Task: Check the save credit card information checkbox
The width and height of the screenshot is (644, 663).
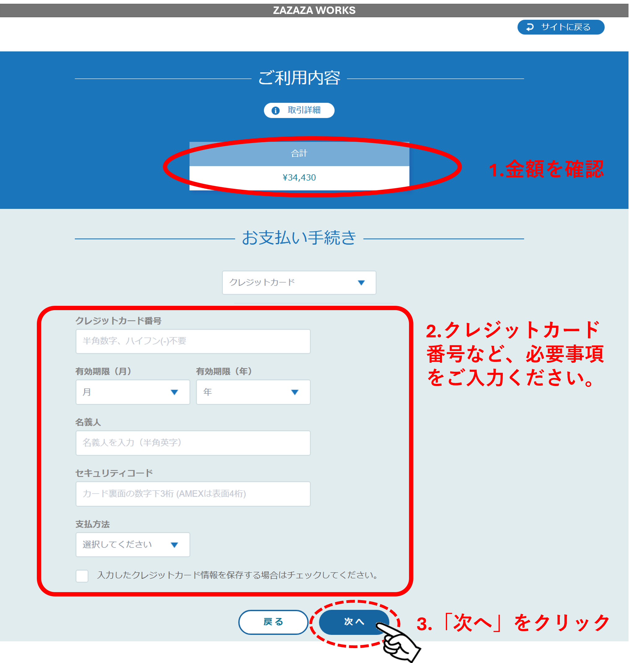Action: coord(82,576)
